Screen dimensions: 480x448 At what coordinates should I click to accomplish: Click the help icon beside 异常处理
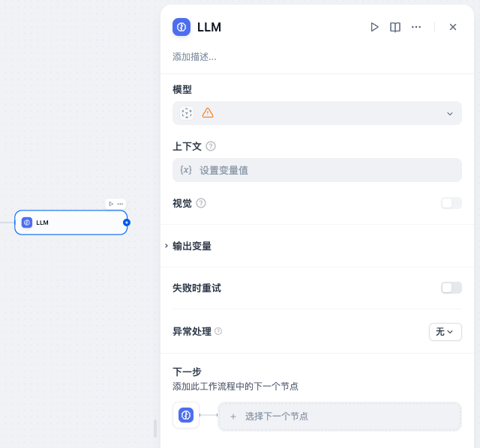[218, 331]
